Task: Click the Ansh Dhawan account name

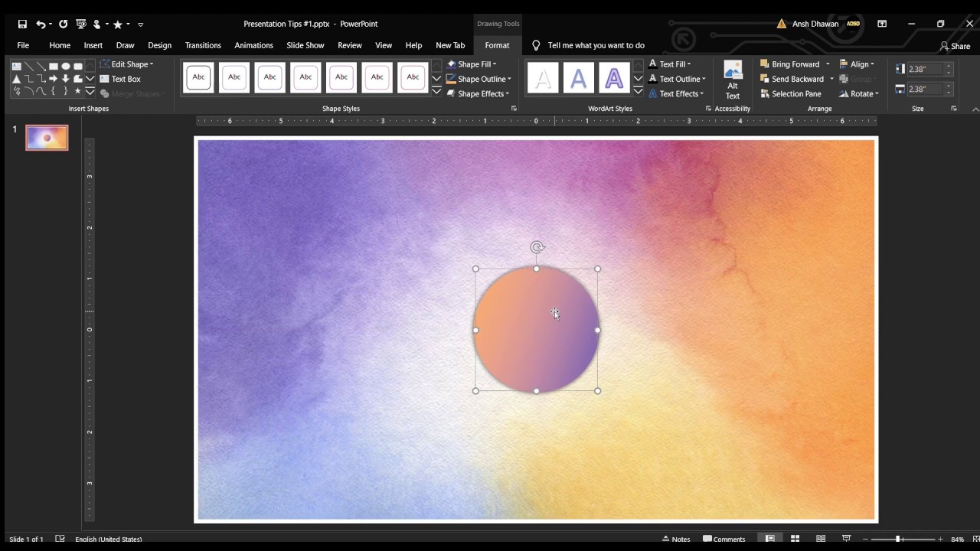Action: click(815, 24)
